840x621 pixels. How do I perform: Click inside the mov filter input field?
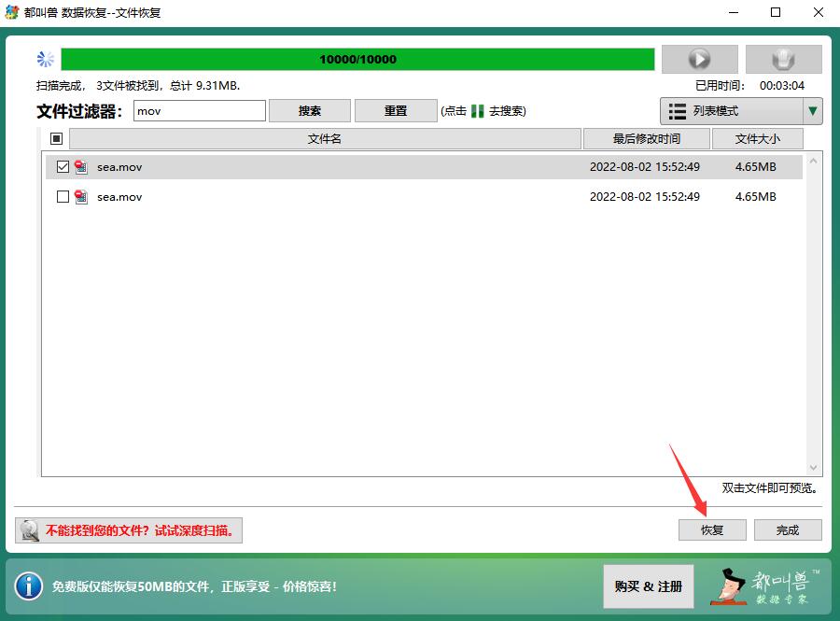[196, 110]
